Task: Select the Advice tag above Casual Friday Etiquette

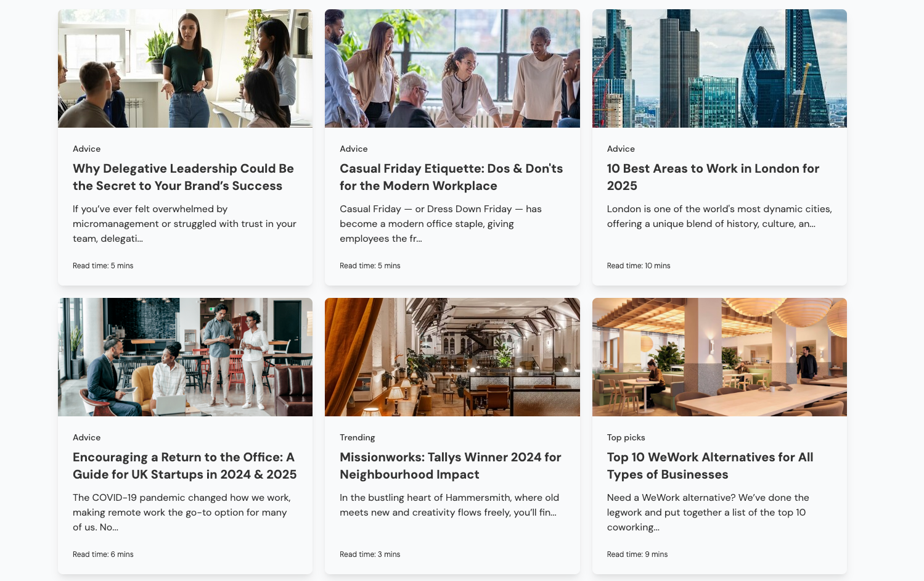Action: (x=353, y=149)
